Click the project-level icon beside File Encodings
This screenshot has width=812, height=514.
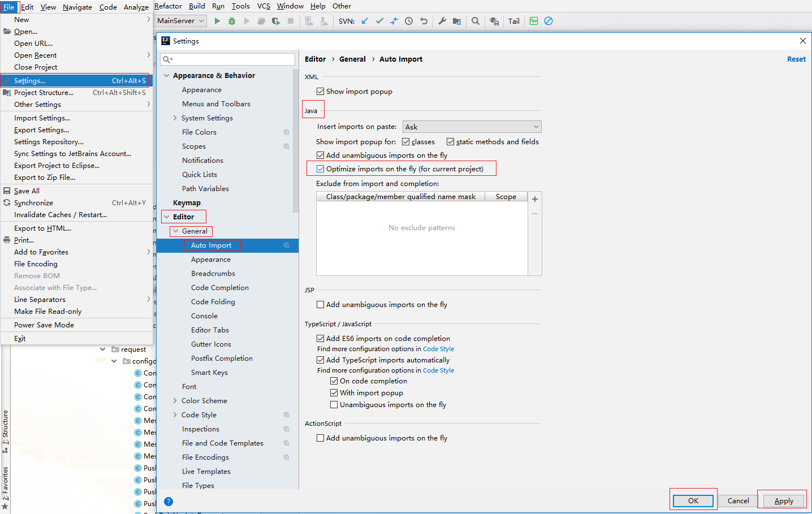(x=286, y=457)
